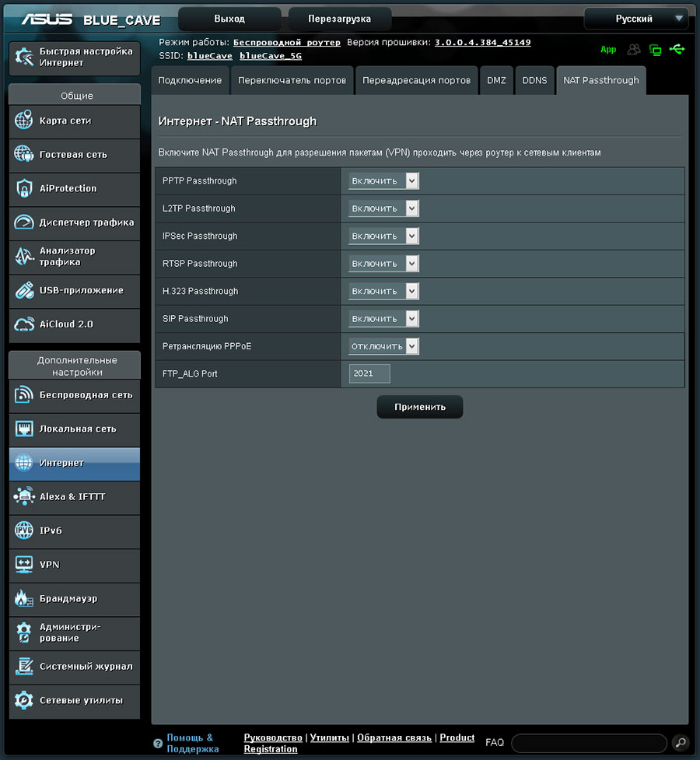The width and height of the screenshot is (700, 760).
Task: Click the Диспетчер трафика gauge icon
Action: pos(24,222)
